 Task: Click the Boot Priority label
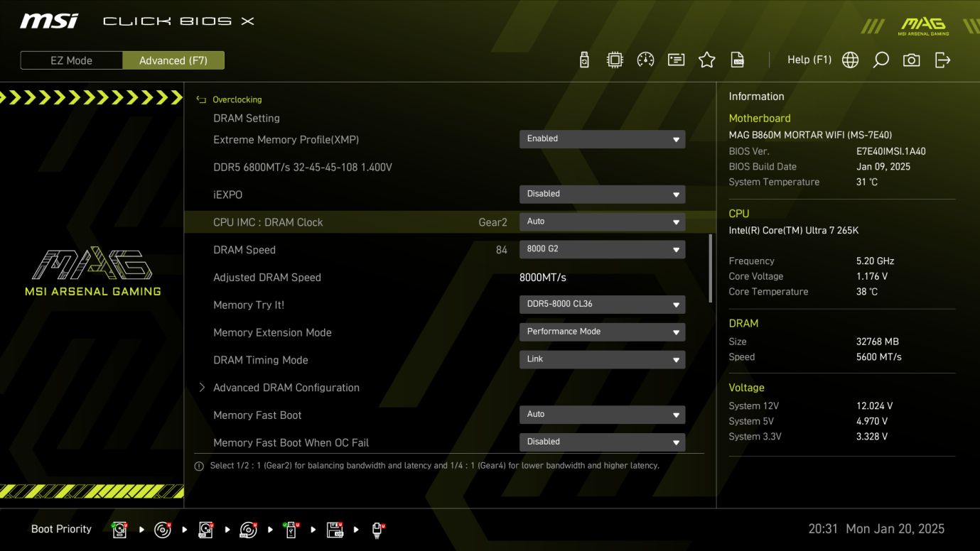[61, 529]
